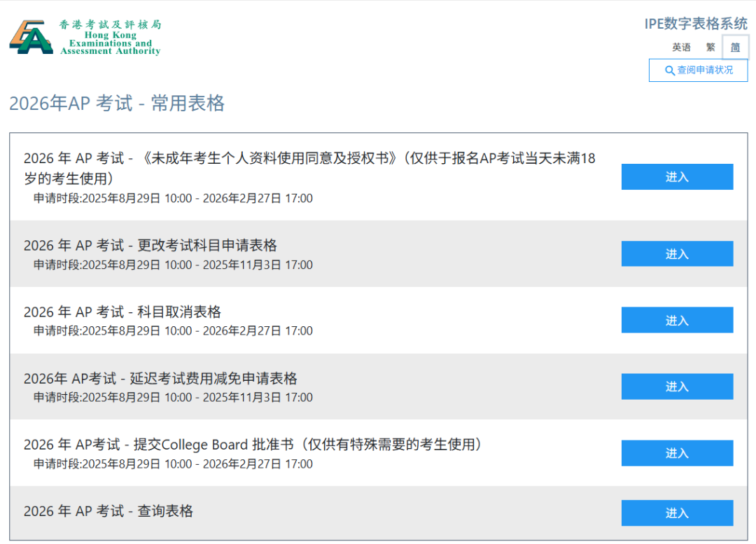Switch language to 英语 (English)
Image resolution: width=756 pixels, height=544 pixels.
[680, 47]
